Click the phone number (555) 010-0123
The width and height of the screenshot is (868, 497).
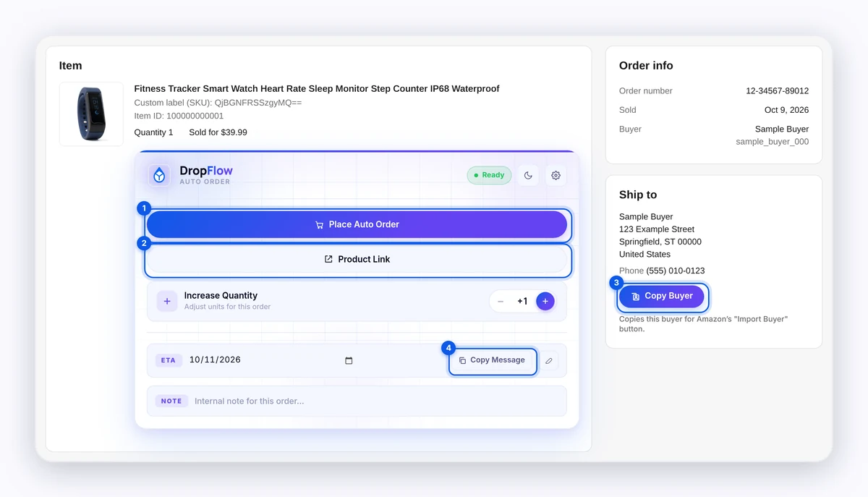676,271
